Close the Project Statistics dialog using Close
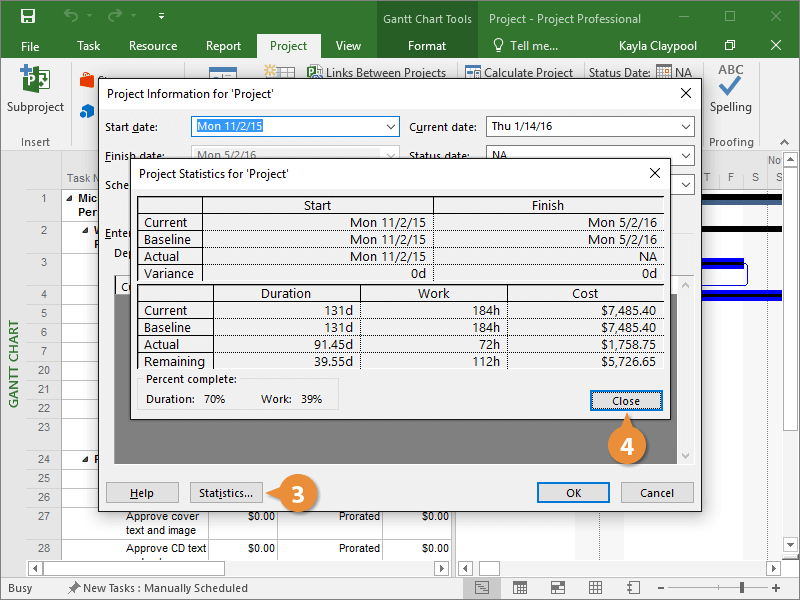 coord(626,401)
